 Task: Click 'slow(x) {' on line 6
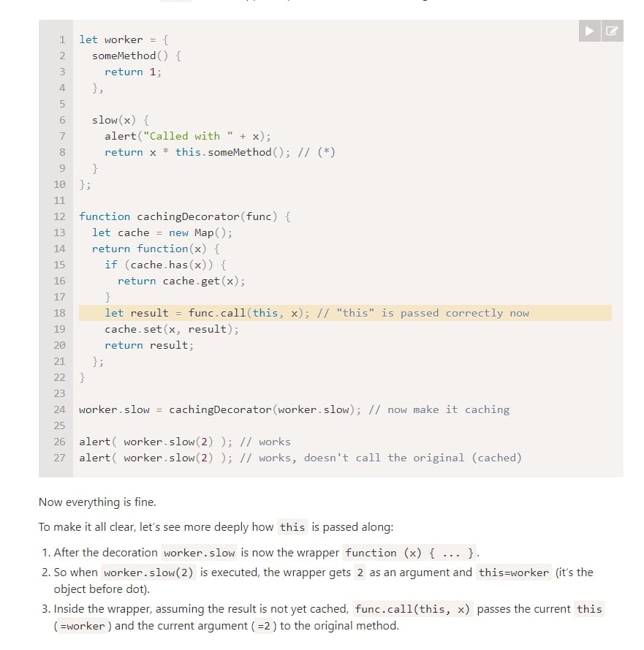(121, 120)
